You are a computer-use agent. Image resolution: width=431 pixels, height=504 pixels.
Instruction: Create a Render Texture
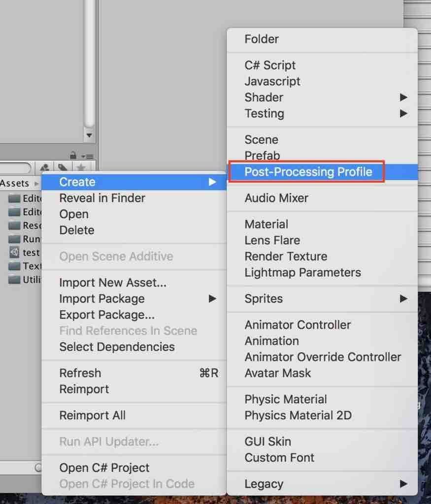click(x=322, y=256)
